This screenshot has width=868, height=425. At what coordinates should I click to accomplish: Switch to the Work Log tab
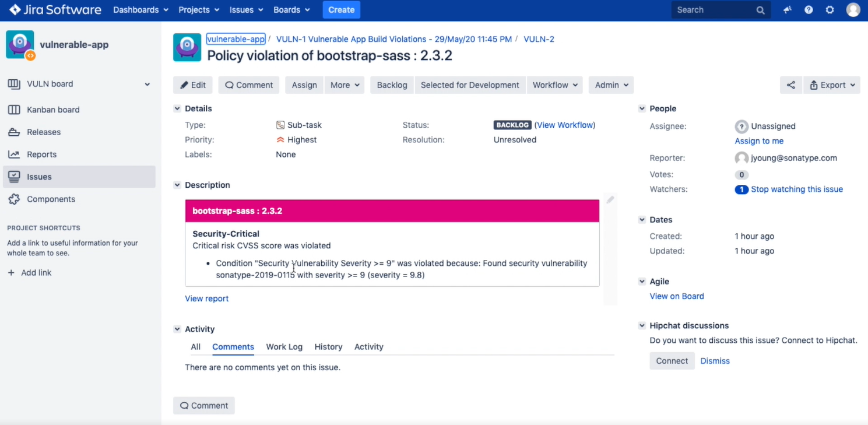[284, 347]
